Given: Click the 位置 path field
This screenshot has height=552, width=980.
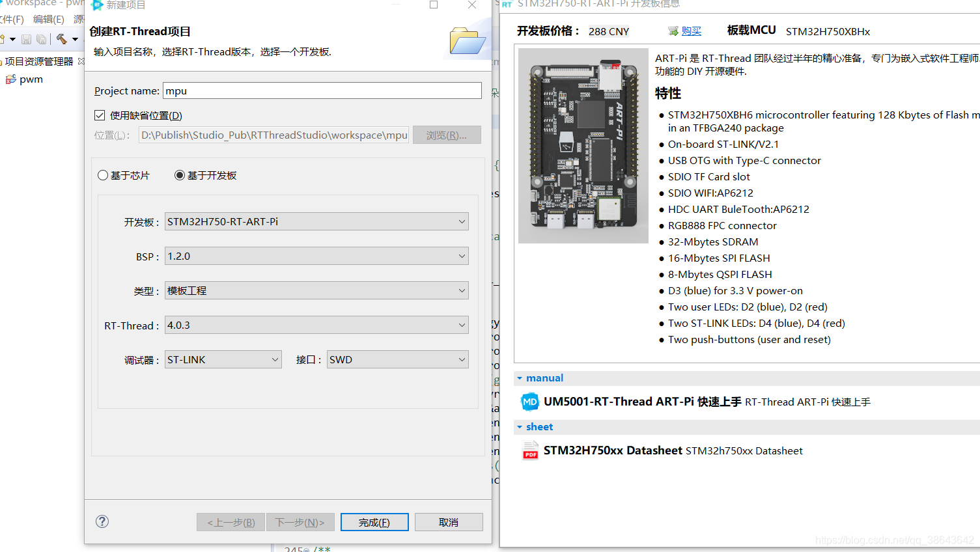Looking at the screenshot, I should 274,135.
